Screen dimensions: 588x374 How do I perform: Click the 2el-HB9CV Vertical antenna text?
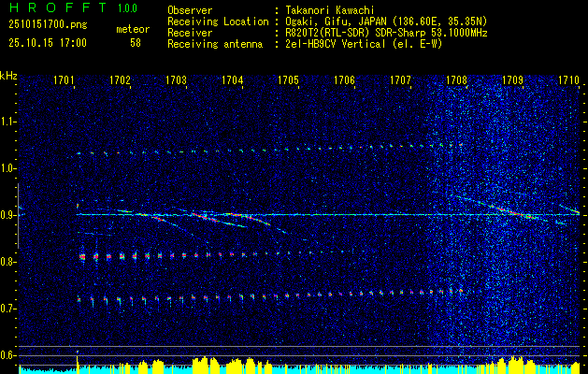(364, 44)
